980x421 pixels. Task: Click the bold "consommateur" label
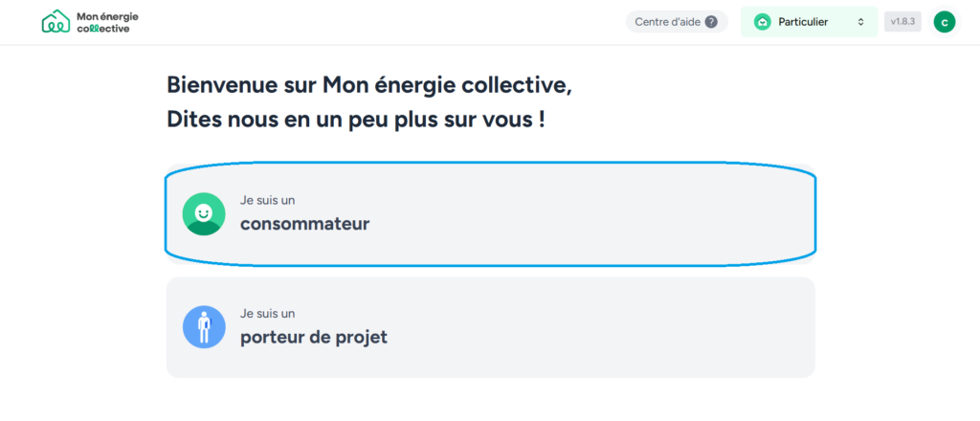pyautogui.click(x=304, y=224)
